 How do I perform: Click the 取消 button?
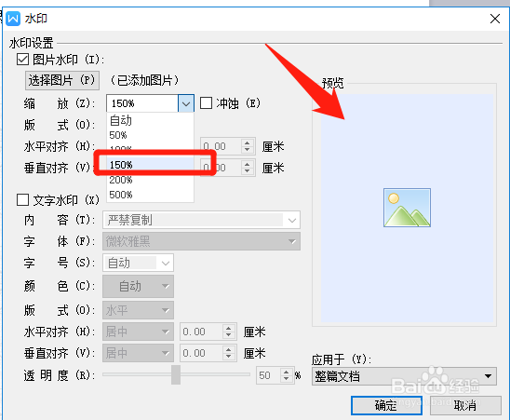[x=465, y=405]
